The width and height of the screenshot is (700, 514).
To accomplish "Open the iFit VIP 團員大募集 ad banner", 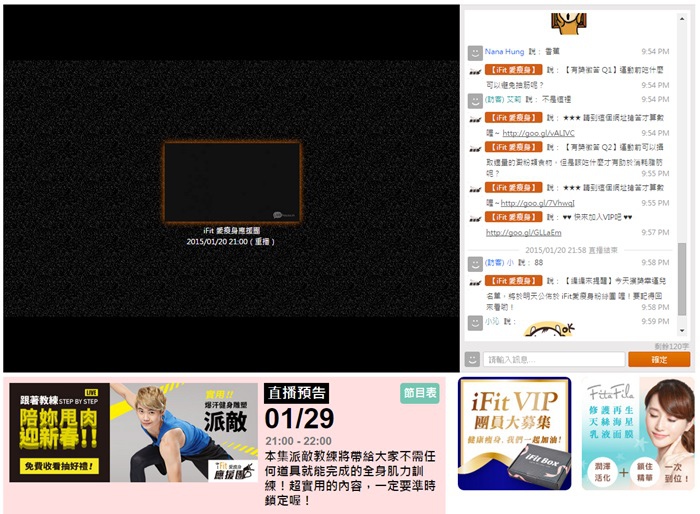I will [515, 434].
